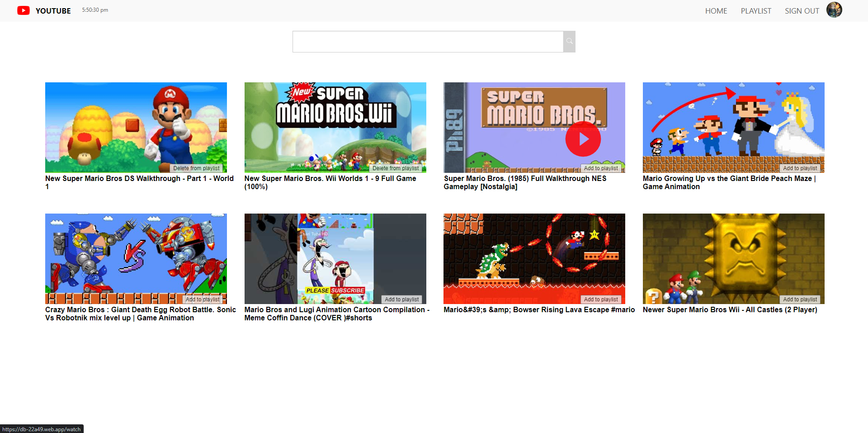The width and height of the screenshot is (868, 433).
Task: Click SIGN OUT
Action: 802,10
